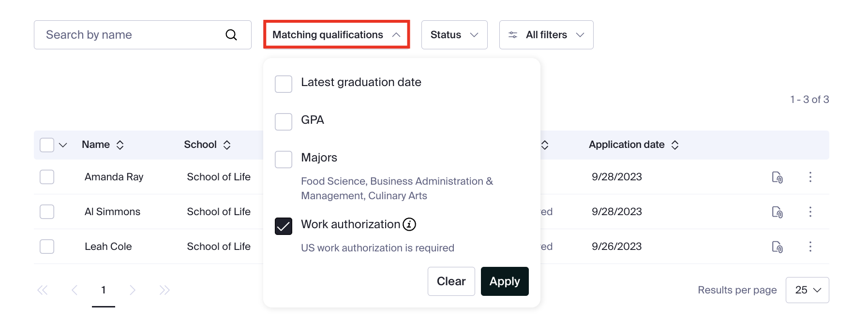Check Latest graduation date box
Screen dimensions: 868x321
tap(284, 84)
